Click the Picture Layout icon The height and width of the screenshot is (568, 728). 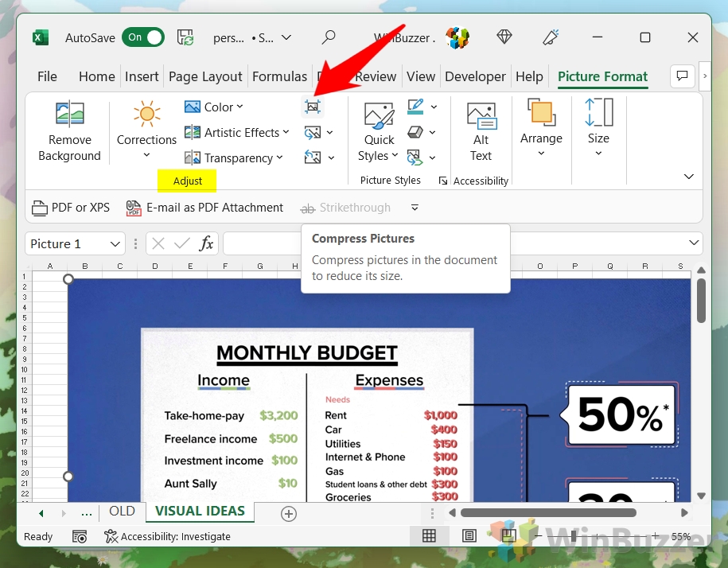(415, 158)
